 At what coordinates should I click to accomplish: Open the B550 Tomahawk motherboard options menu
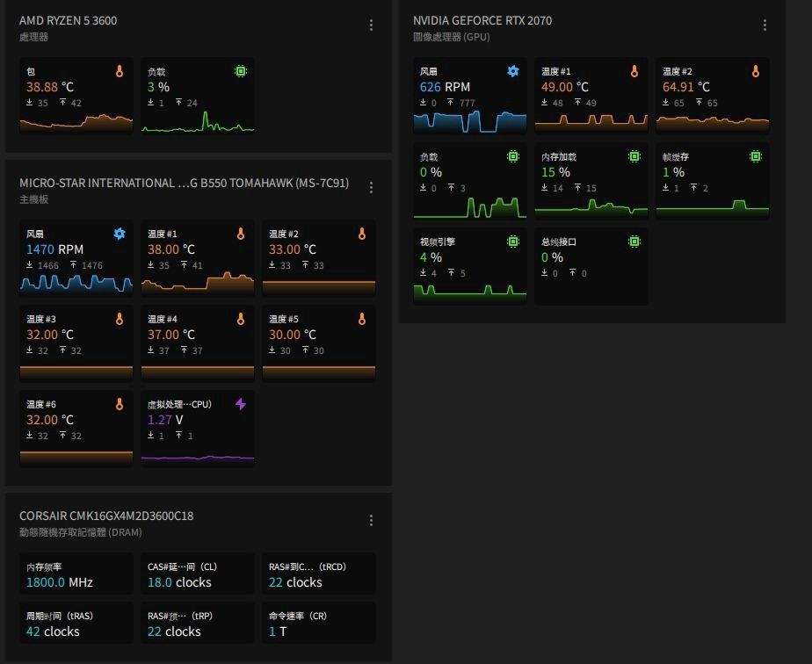372,188
